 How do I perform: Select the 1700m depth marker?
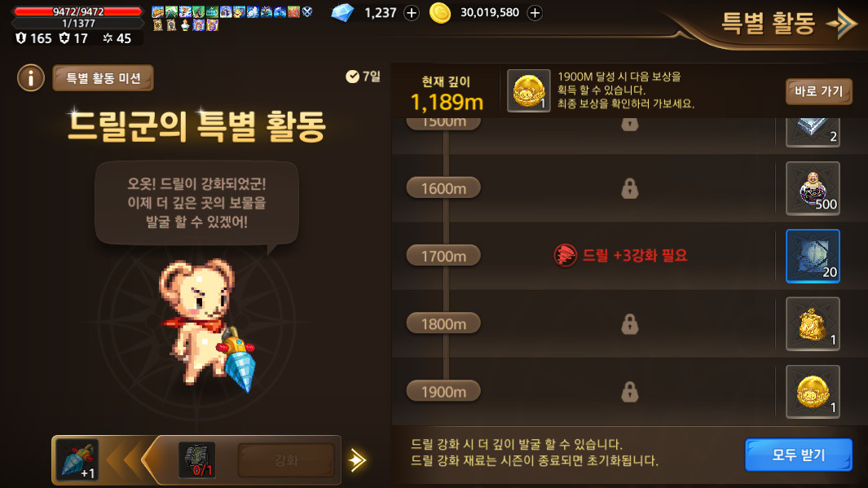click(x=443, y=256)
